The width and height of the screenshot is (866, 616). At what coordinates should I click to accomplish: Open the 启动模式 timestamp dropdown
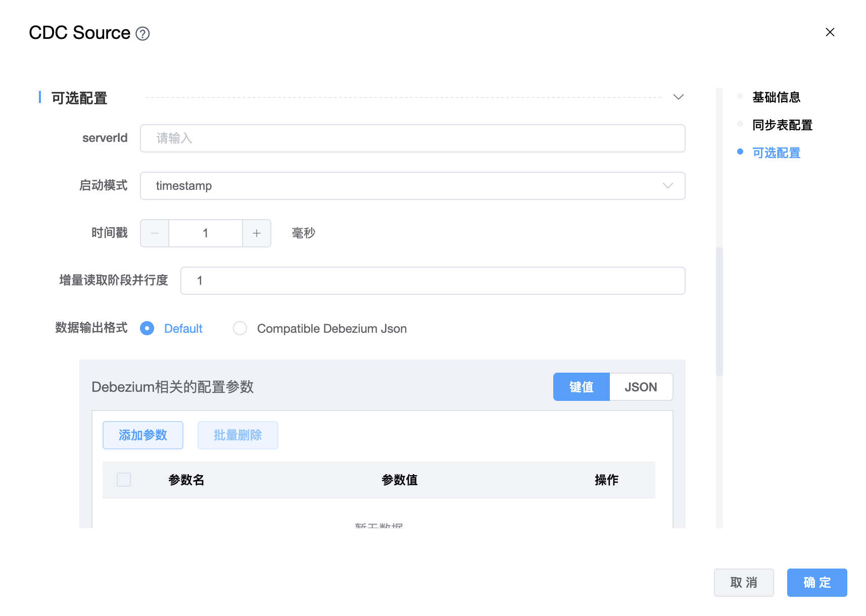[x=412, y=186]
